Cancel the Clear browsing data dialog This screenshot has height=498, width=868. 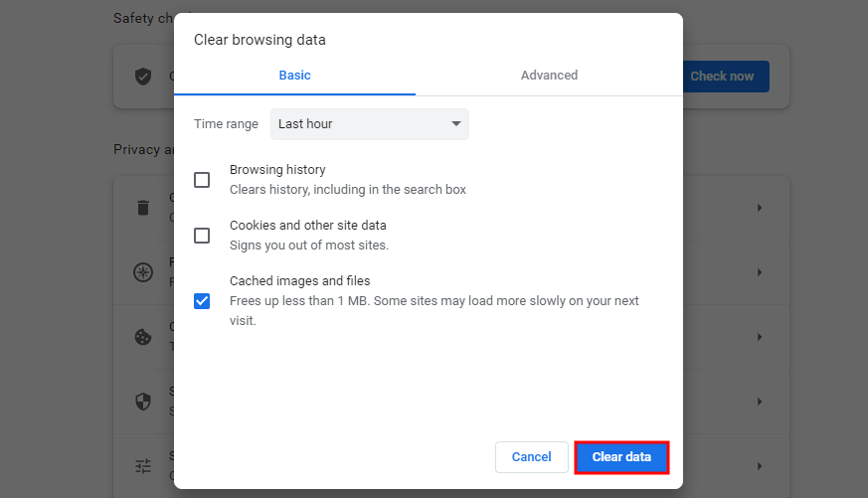(531, 457)
